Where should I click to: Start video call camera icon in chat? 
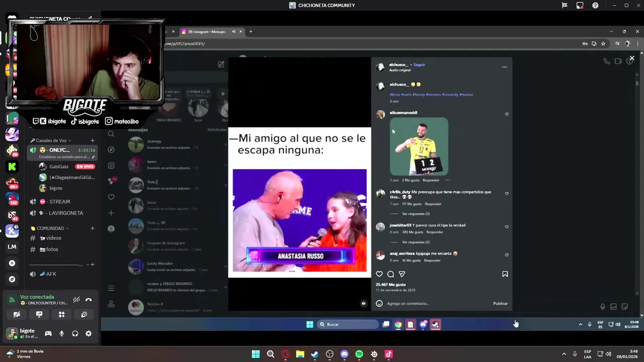[x=618, y=61]
